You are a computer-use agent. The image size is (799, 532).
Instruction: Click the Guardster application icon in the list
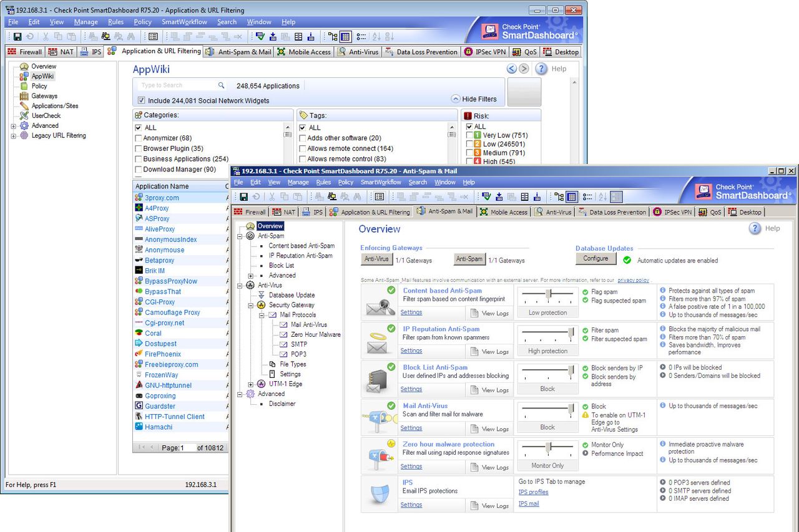139,406
